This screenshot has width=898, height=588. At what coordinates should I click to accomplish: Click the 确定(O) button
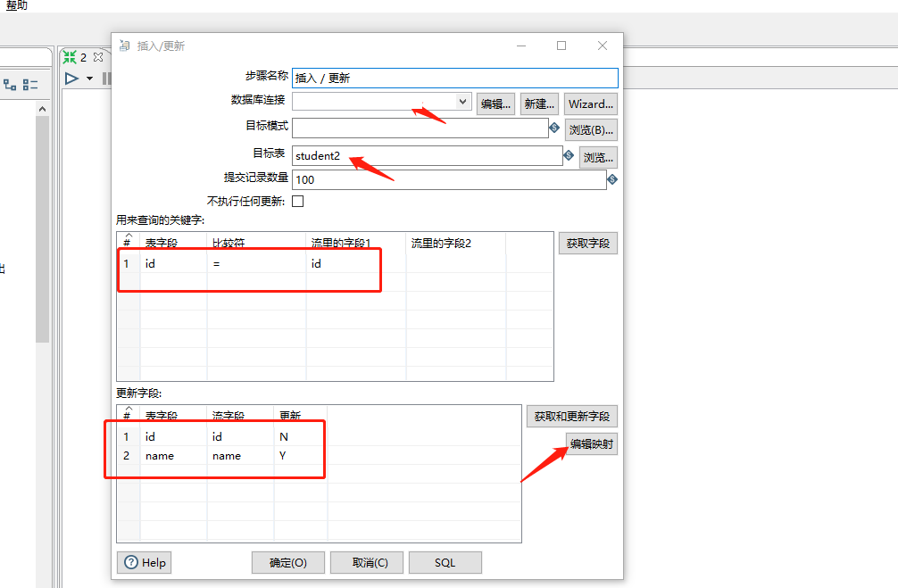288,562
